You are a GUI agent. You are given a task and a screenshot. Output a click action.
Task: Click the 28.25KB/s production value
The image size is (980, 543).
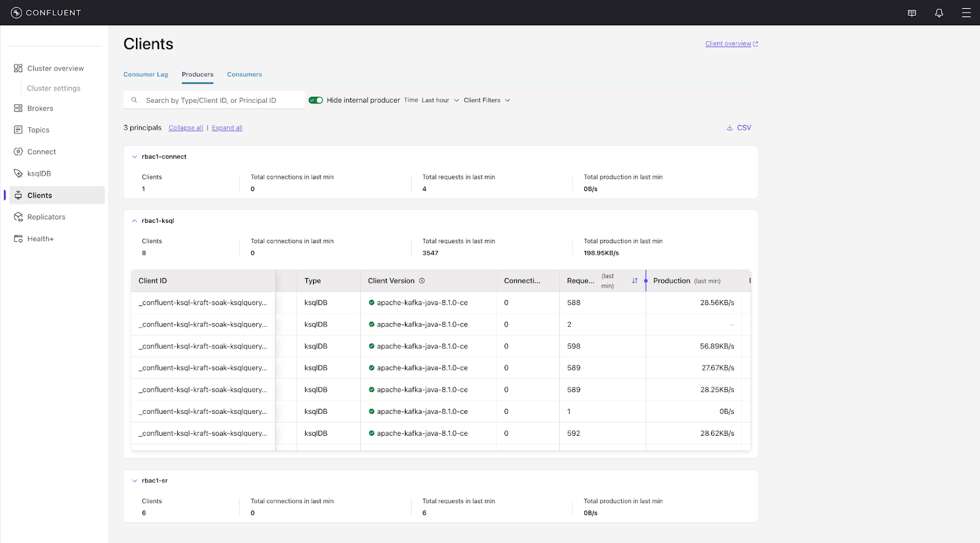(x=717, y=390)
